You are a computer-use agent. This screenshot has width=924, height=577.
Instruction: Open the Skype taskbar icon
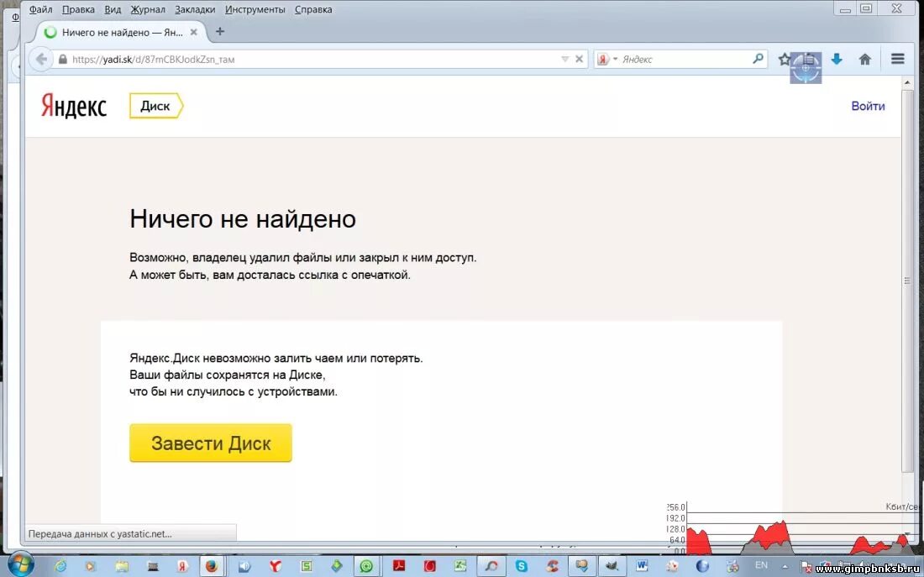[522, 566]
